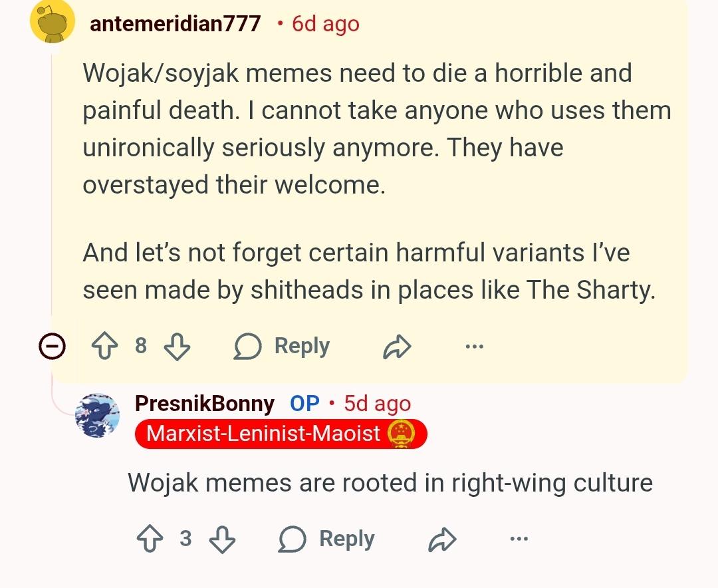Share antemeridian777's comment
Image resolution: width=718 pixels, height=588 pixels.
tap(397, 347)
